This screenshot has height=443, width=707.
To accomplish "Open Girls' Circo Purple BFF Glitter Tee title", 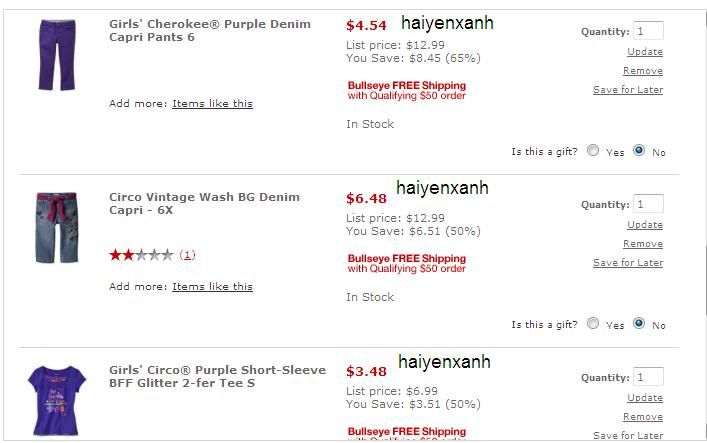I will (217, 377).
